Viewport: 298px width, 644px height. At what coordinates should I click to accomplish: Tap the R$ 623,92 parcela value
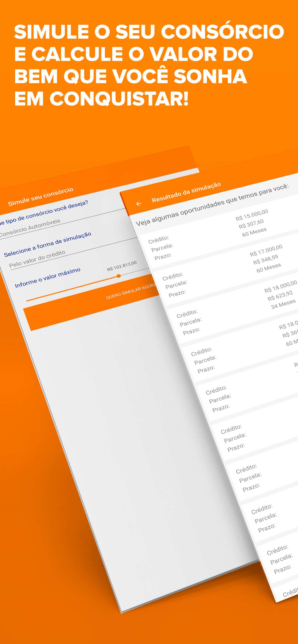coord(280,296)
